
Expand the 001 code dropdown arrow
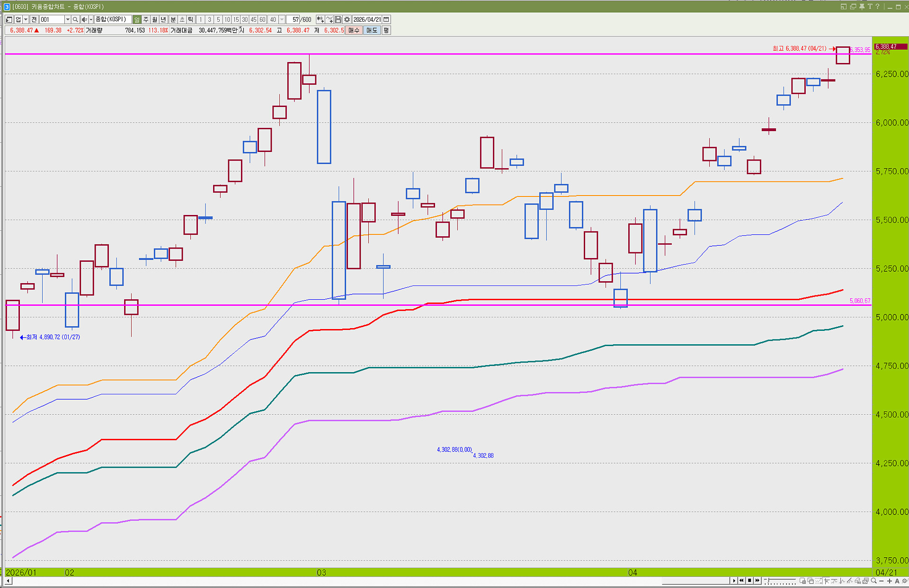tap(68, 19)
